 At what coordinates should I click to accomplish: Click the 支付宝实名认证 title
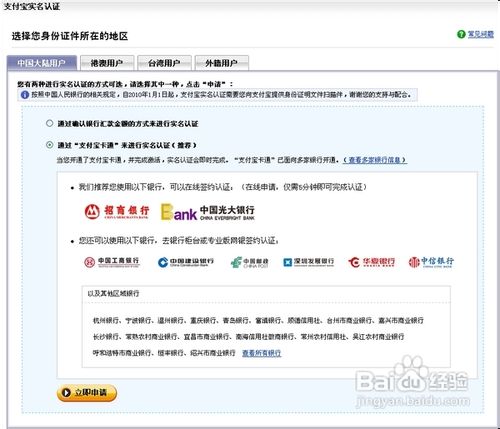point(32,6)
